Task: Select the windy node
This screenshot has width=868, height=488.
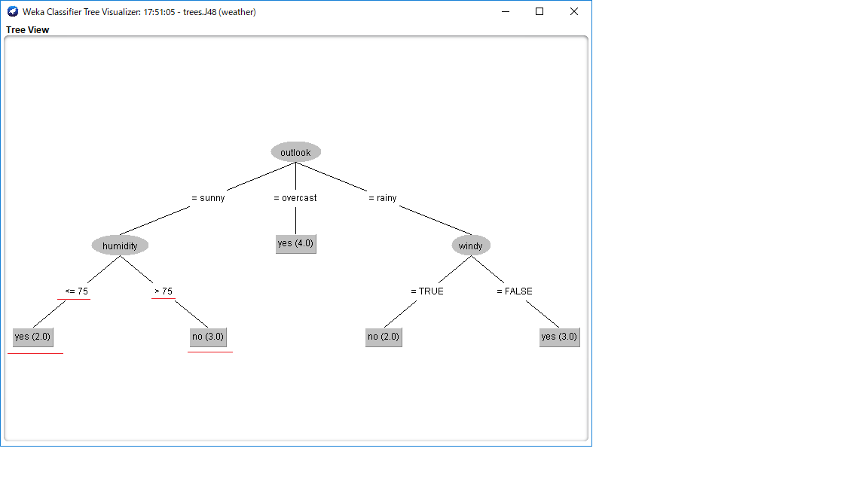Action: click(x=470, y=246)
